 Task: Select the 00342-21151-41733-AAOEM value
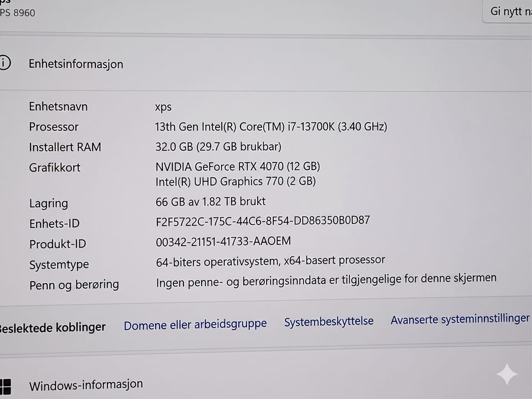(223, 242)
